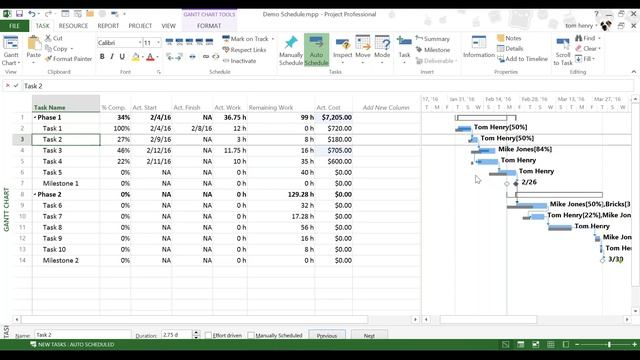Save the project with the disk icon

pos(19,14)
